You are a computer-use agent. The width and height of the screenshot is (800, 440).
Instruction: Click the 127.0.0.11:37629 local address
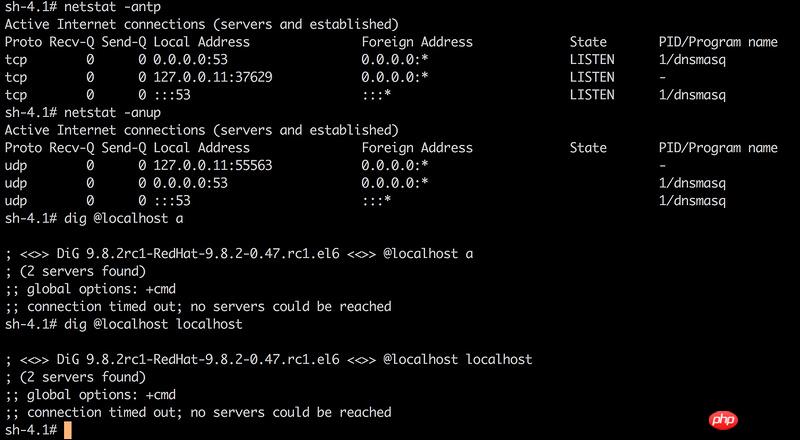tap(213, 78)
